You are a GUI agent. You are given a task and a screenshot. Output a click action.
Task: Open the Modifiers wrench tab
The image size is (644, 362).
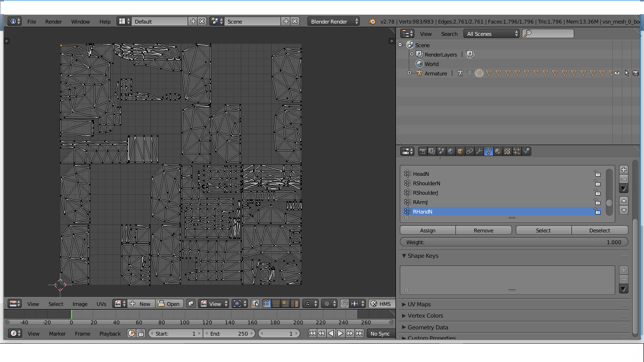[479, 151]
